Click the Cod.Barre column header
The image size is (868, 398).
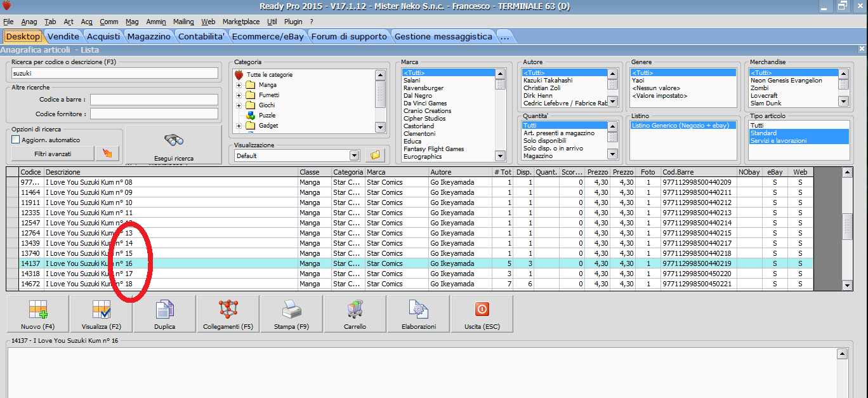pyautogui.click(x=699, y=172)
